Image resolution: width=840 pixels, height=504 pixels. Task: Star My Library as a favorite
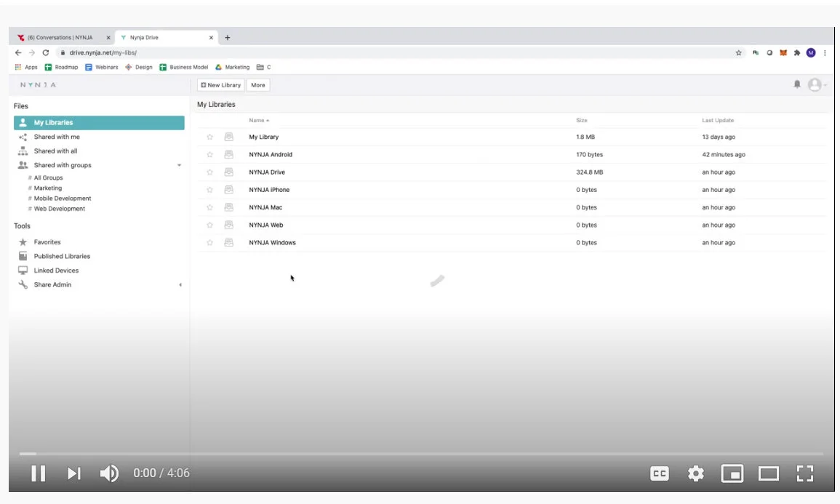(x=209, y=137)
